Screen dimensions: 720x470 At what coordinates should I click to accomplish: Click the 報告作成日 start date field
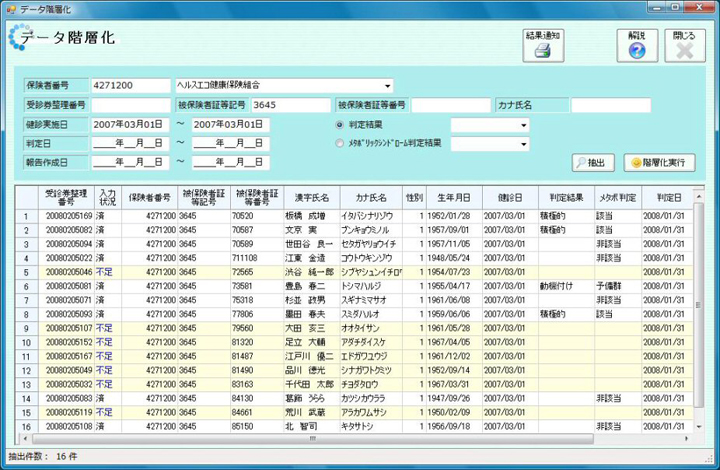(130, 162)
